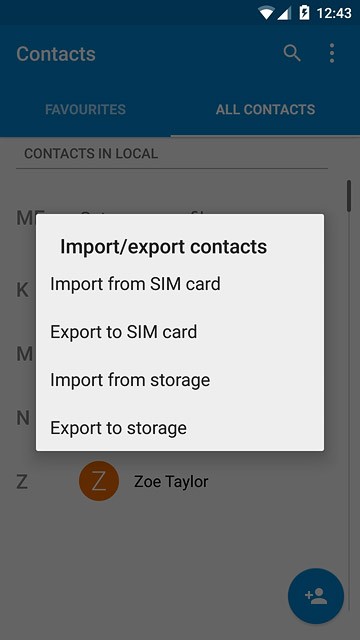Tap the Wi-Fi status icon

pos(266,13)
